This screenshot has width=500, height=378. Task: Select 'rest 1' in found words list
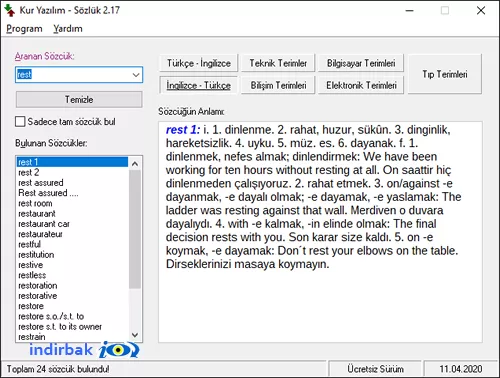tap(72, 162)
